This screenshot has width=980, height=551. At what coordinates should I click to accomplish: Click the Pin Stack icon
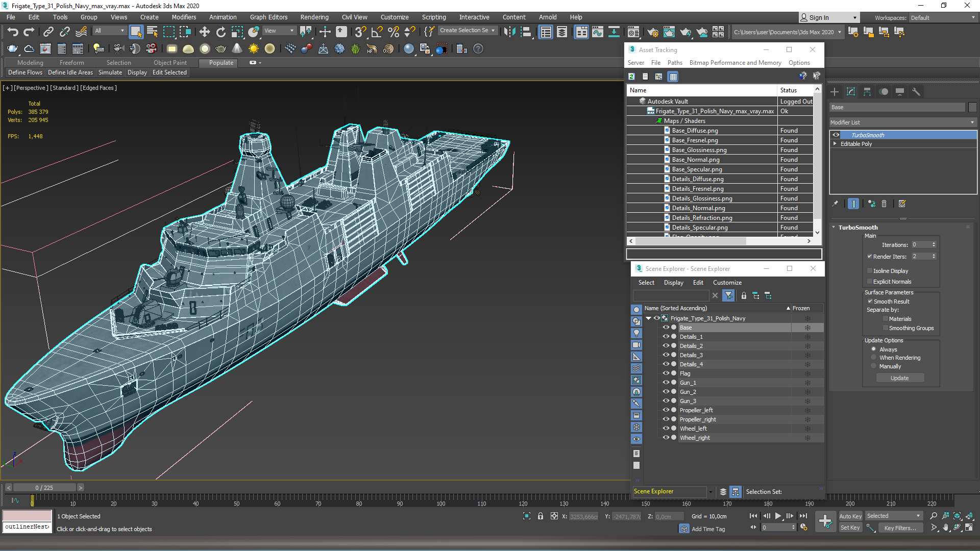click(835, 204)
